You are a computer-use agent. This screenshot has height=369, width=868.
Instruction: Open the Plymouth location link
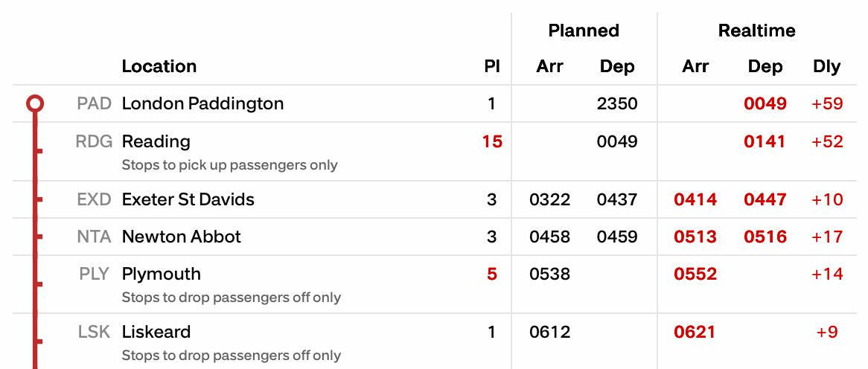[161, 274]
